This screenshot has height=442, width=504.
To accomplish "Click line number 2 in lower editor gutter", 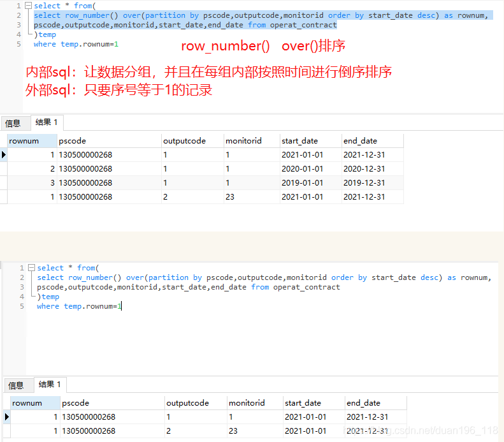I will [x=22, y=277].
